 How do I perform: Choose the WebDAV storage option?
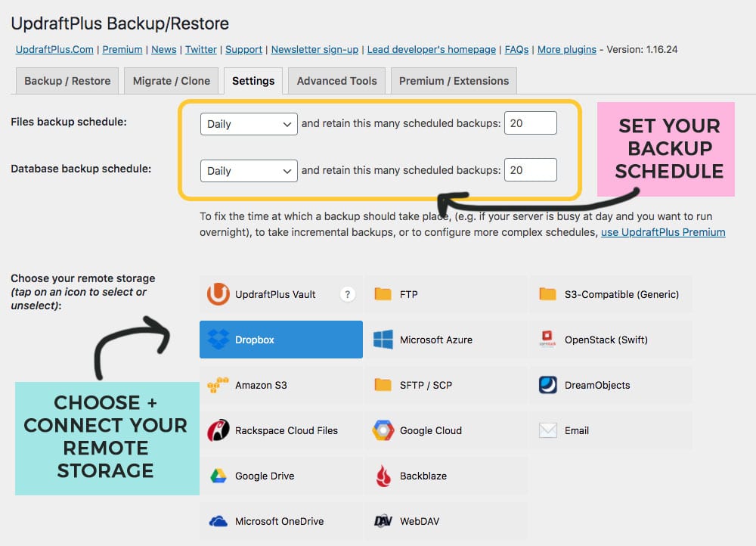[446, 521]
